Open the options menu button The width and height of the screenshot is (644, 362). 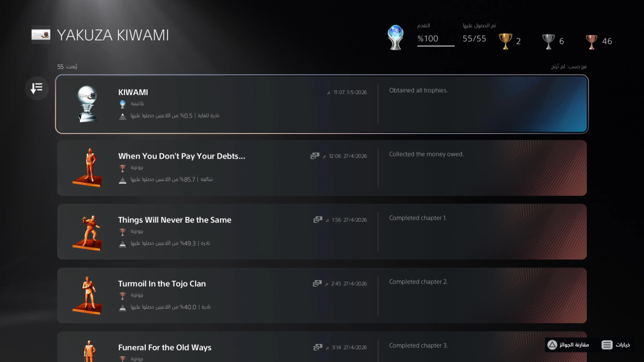pyautogui.click(x=615, y=345)
